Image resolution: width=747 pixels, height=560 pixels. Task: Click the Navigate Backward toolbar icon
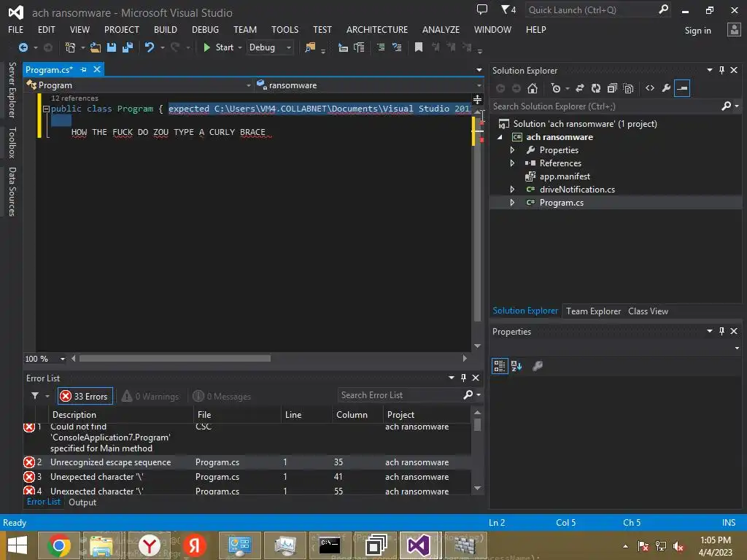[23, 47]
